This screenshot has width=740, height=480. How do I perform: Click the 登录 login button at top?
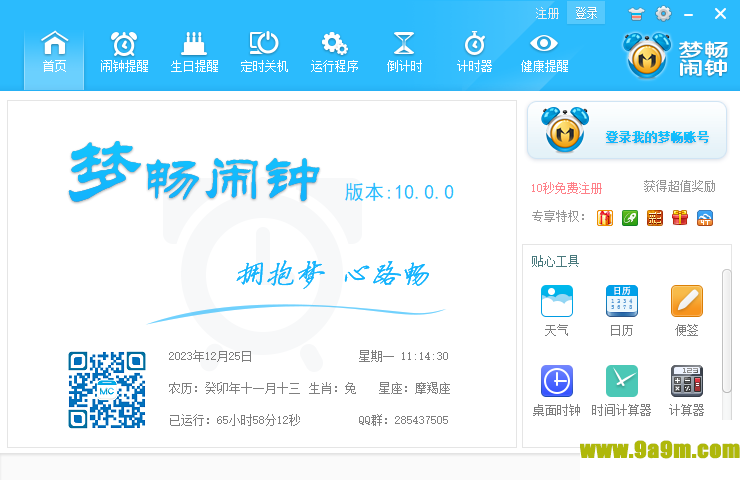[586, 13]
